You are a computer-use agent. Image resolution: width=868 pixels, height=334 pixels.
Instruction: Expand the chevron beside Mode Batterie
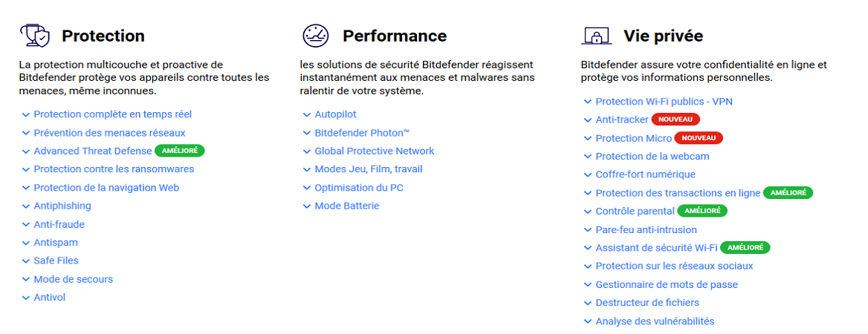307,206
